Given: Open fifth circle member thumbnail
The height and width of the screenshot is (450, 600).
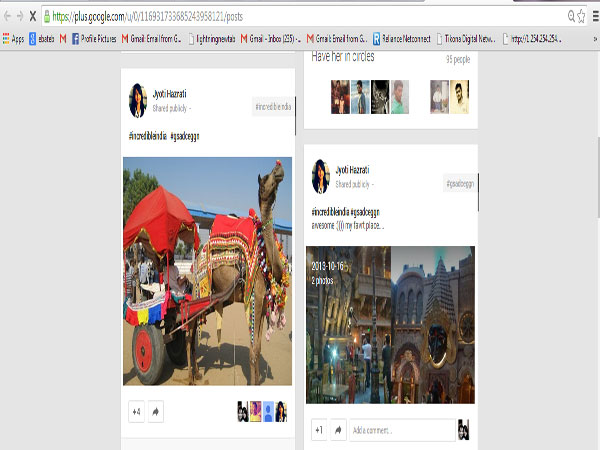Looking at the screenshot, I should click(x=439, y=97).
